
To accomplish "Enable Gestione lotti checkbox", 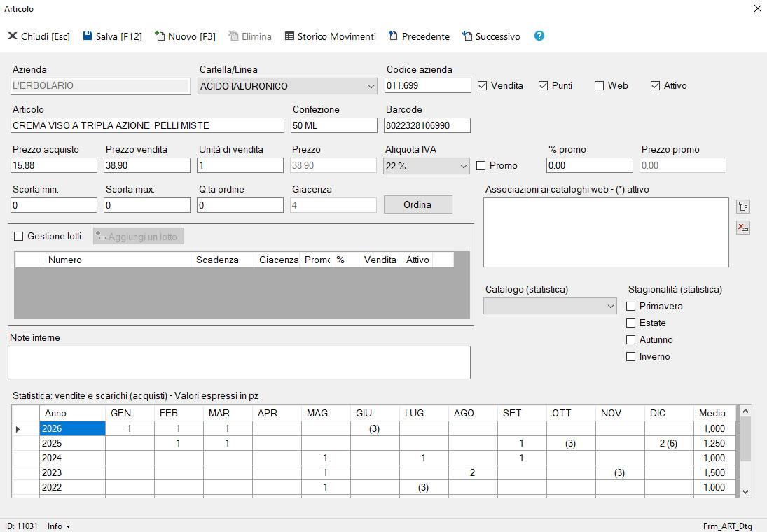I will pos(19,237).
